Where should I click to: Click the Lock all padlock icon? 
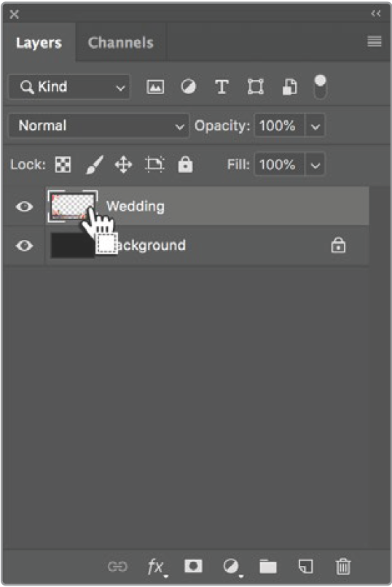[185, 164]
